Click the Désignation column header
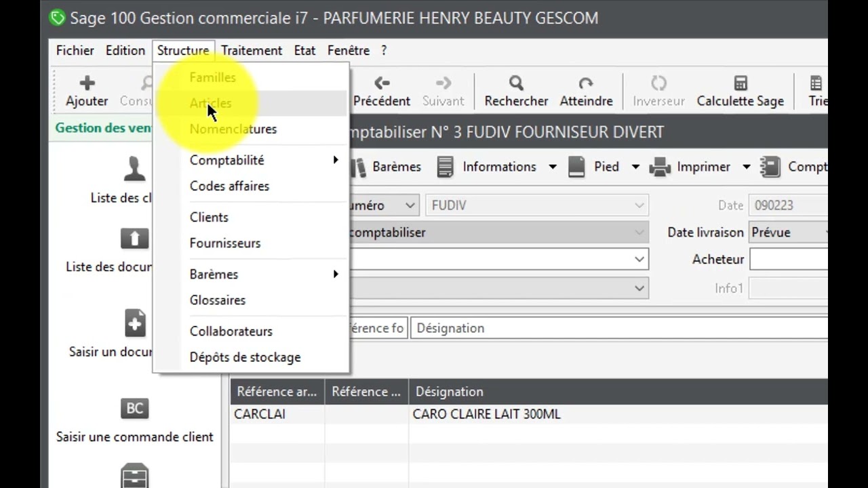This screenshot has height=488, width=868. pos(618,392)
